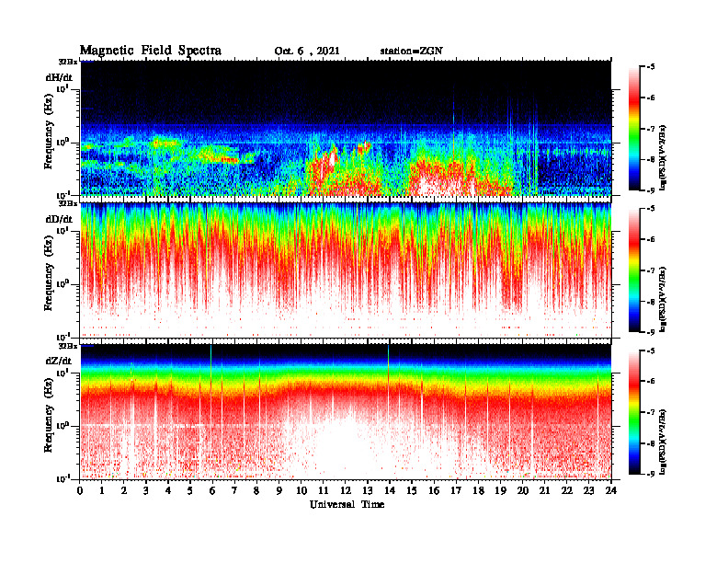This screenshot has height=563, width=728.
Task: Click the "9" hour tick label
Action: (279, 490)
